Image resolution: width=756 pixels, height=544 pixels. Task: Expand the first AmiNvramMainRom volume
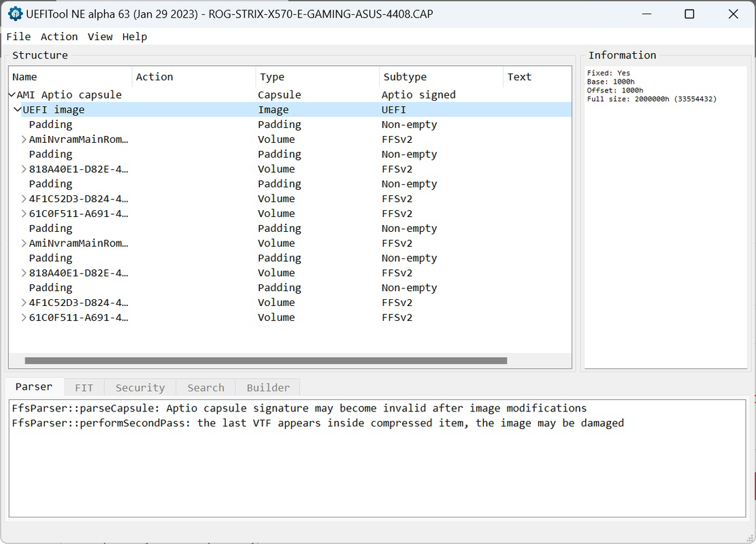tap(24, 139)
